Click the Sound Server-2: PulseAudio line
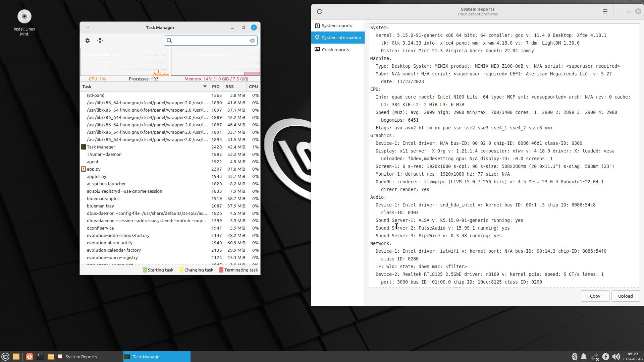Image resolution: width=644 pixels, height=362 pixels. pyautogui.click(x=442, y=228)
